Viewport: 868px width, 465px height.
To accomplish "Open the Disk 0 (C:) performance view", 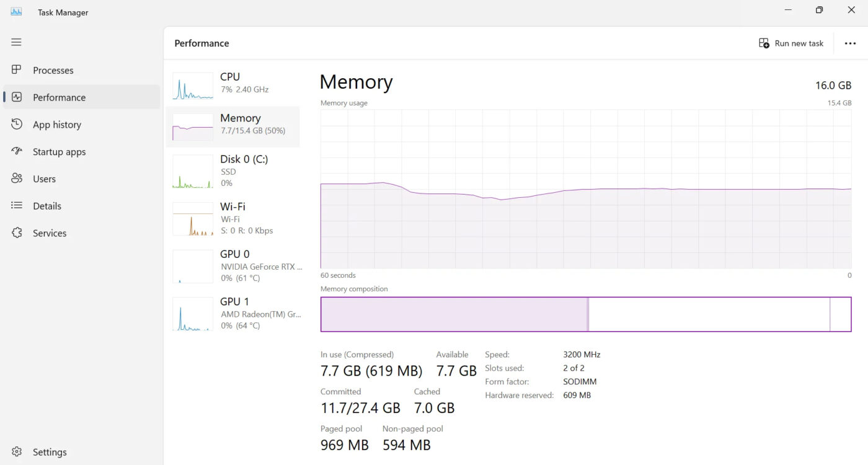I will click(x=232, y=171).
